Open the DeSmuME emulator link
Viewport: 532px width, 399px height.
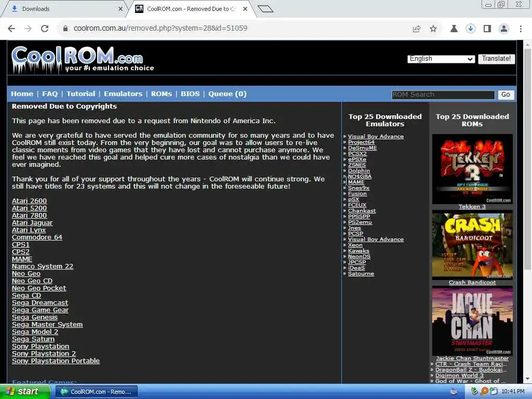tap(362, 148)
